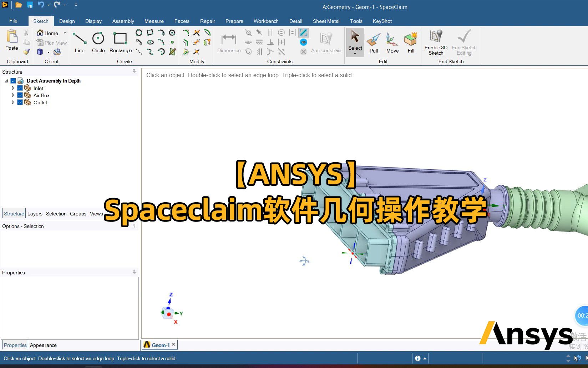Click the status bar info icon
Viewport: 588px width, 368px height.
417,358
